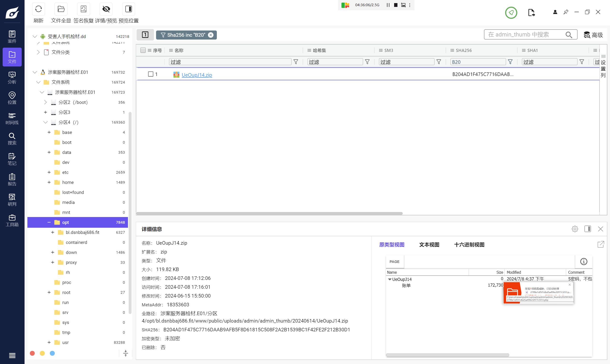
Task: Sort by SHA256 column header
Action: pyautogui.click(x=463, y=50)
